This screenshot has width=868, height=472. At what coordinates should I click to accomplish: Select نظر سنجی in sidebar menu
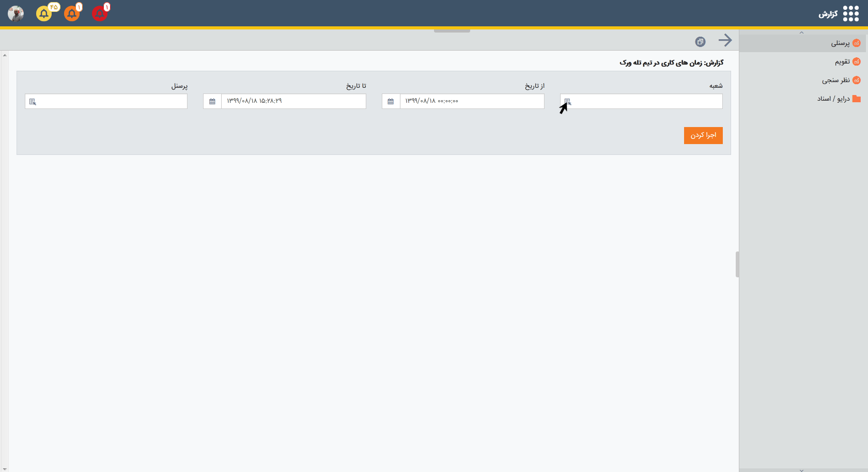(x=836, y=80)
